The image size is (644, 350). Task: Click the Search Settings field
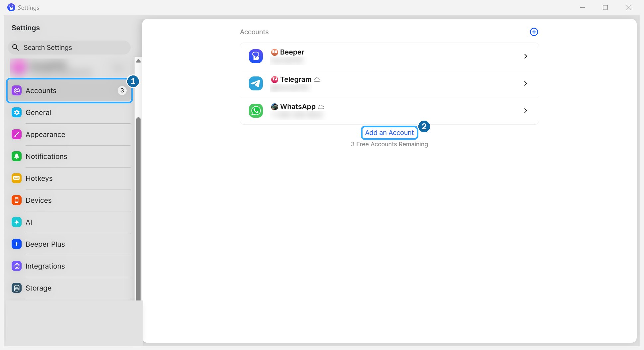[69, 48]
